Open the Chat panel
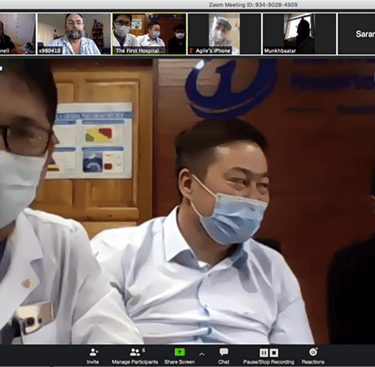The image size is (375, 367). point(224,355)
